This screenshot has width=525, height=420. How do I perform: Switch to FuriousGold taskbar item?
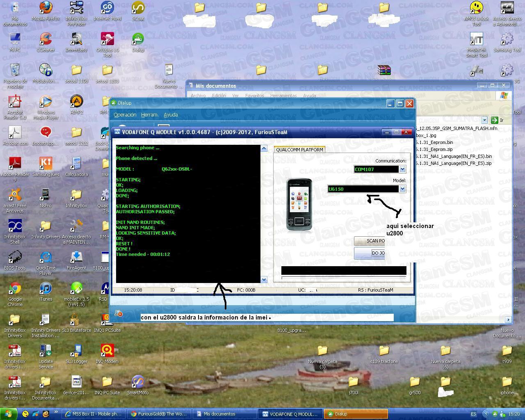(x=158, y=414)
